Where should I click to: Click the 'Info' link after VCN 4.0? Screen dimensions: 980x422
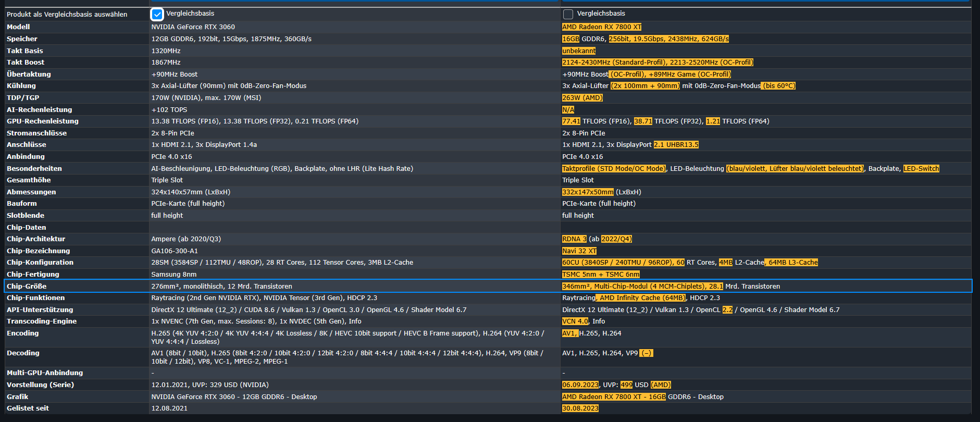point(599,321)
